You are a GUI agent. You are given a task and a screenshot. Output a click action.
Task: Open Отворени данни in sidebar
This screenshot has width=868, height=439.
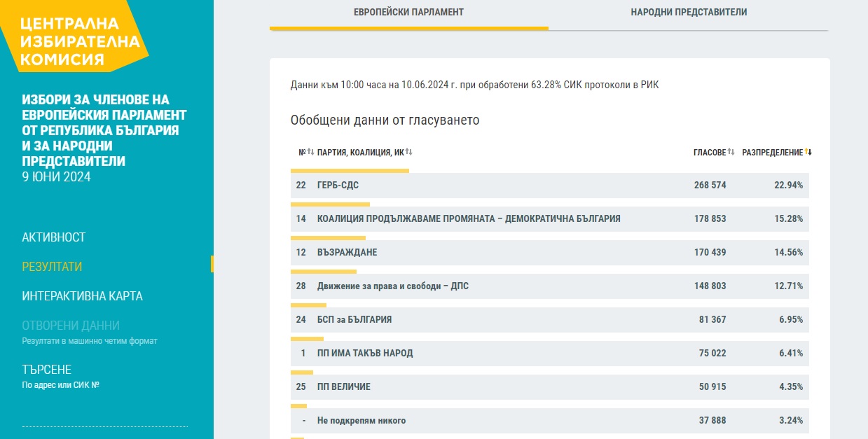click(x=71, y=326)
